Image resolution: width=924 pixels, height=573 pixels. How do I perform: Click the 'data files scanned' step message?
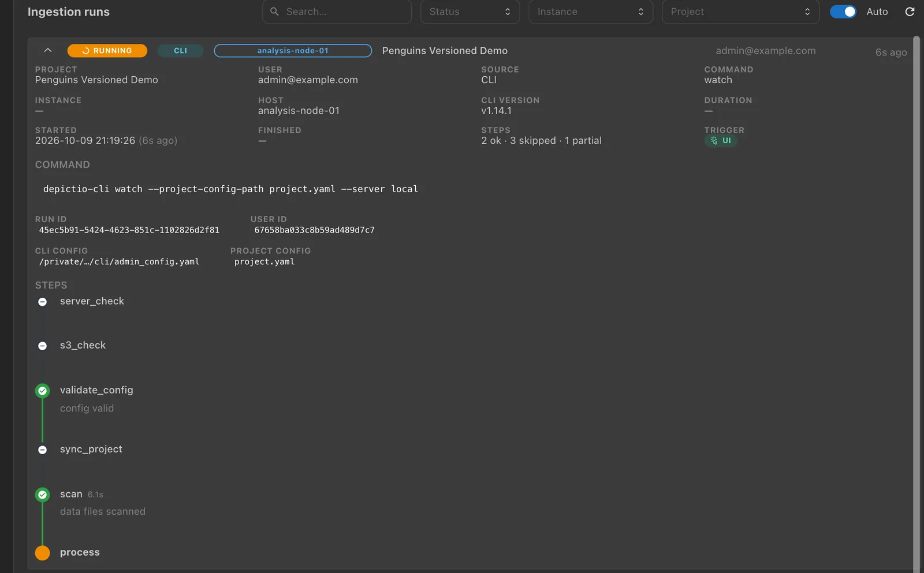pyautogui.click(x=103, y=511)
